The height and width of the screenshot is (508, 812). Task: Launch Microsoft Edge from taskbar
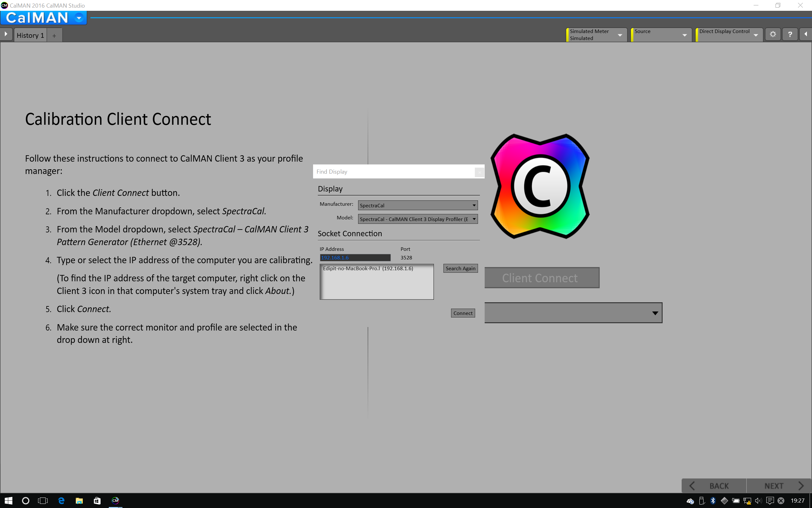click(x=61, y=501)
